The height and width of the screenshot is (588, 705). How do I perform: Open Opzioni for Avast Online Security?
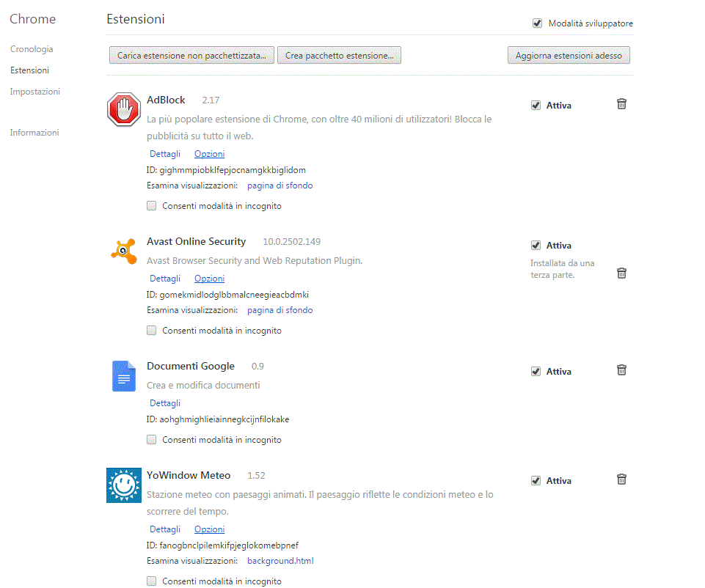(x=210, y=279)
